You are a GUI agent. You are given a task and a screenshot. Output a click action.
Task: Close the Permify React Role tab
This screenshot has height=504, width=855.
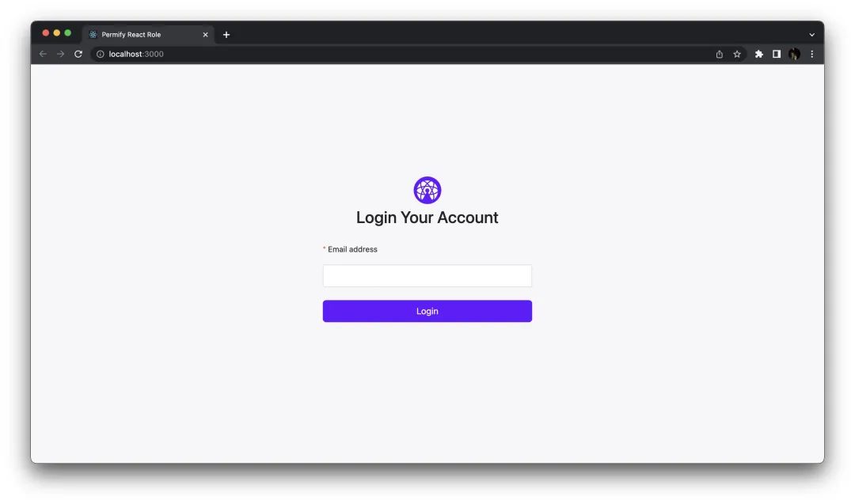(206, 35)
